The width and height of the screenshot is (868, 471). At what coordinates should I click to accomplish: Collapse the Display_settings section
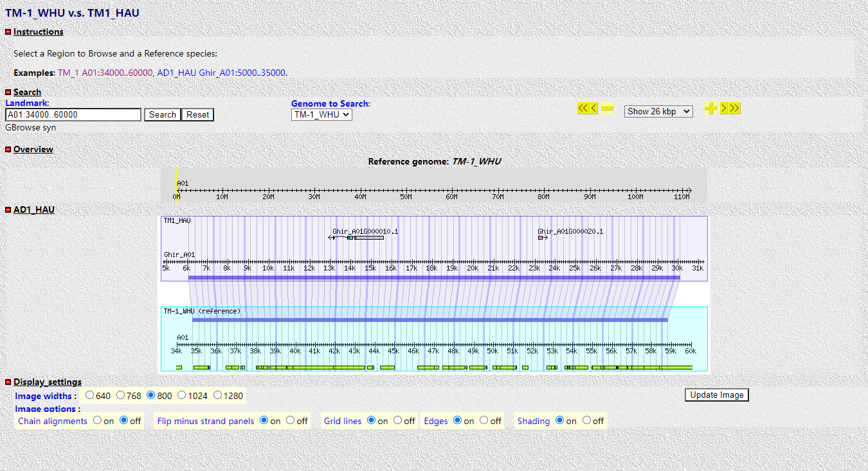point(8,382)
